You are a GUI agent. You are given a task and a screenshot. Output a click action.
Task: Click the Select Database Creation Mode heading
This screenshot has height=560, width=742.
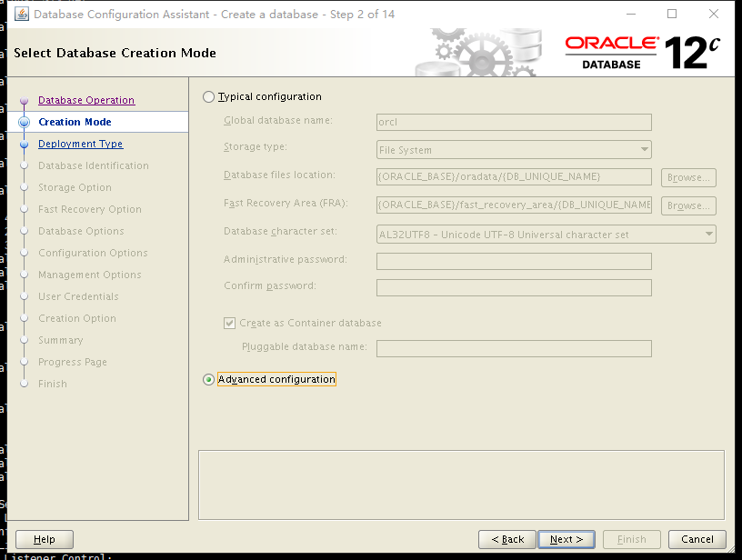coord(115,53)
